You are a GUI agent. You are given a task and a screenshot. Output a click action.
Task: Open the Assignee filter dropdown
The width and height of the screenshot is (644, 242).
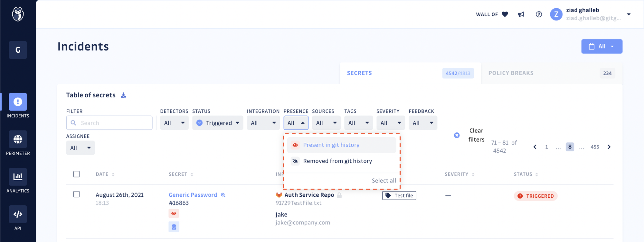tap(80, 148)
